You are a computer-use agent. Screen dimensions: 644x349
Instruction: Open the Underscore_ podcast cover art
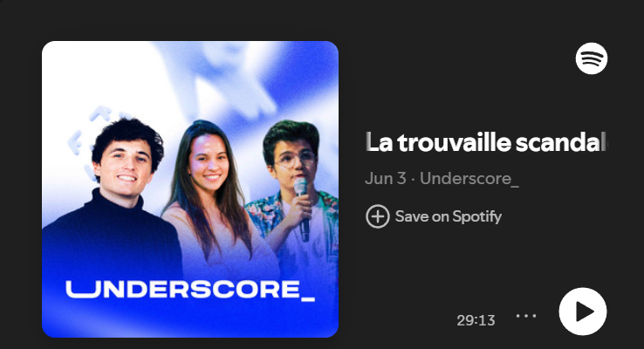(x=190, y=189)
